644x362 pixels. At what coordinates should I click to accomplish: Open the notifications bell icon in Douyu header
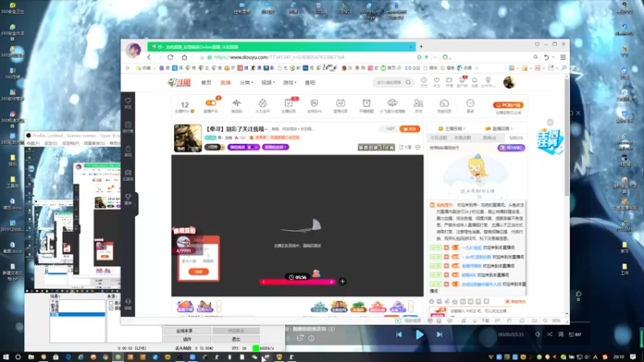[474, 81]
